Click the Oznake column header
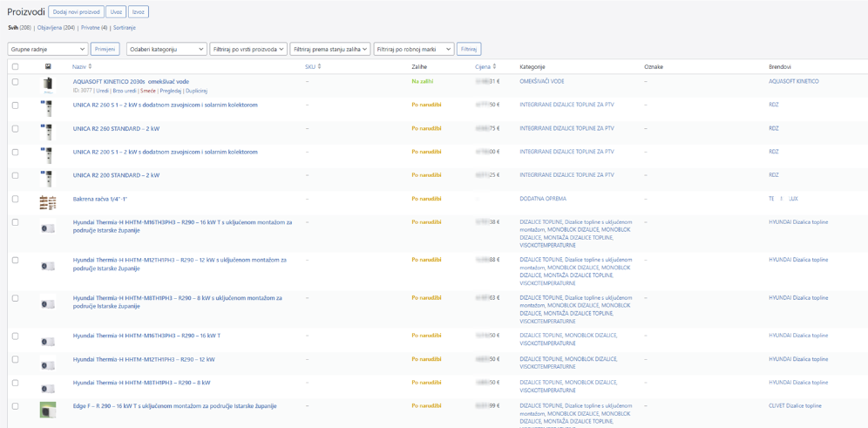Screen dimensions: 868x428 654,66
